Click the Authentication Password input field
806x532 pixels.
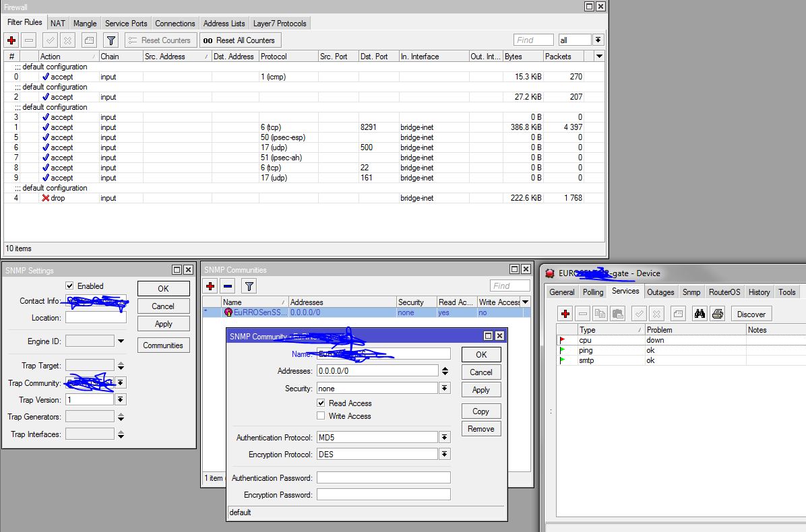383,477
